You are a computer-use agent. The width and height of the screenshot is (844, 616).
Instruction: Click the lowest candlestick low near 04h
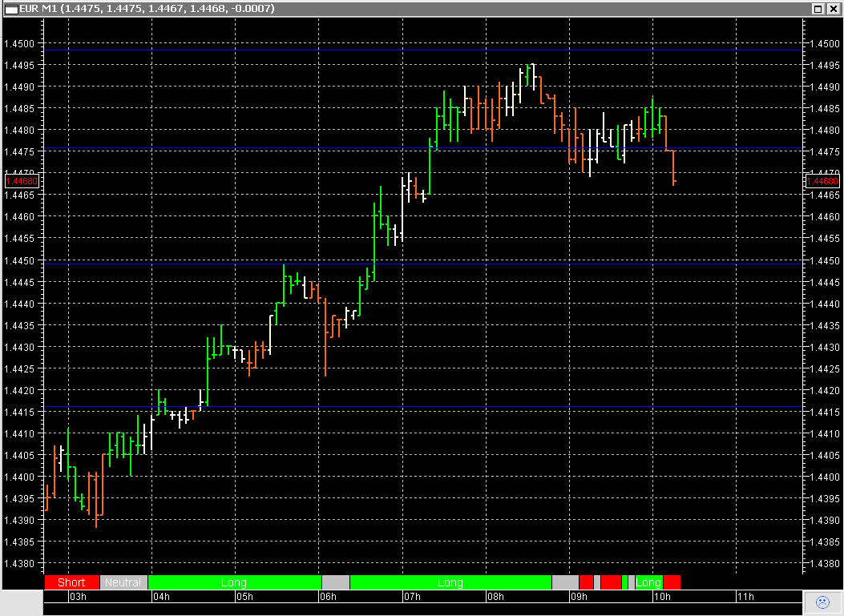[96, 527]
